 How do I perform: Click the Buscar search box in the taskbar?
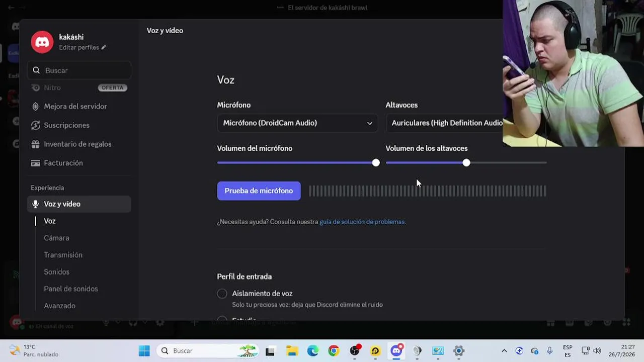tap(208, 351)
